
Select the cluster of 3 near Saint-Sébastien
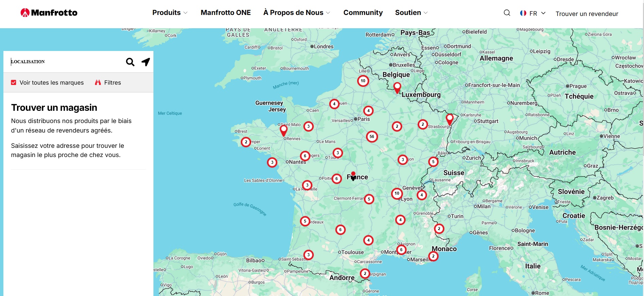[309, 255]
